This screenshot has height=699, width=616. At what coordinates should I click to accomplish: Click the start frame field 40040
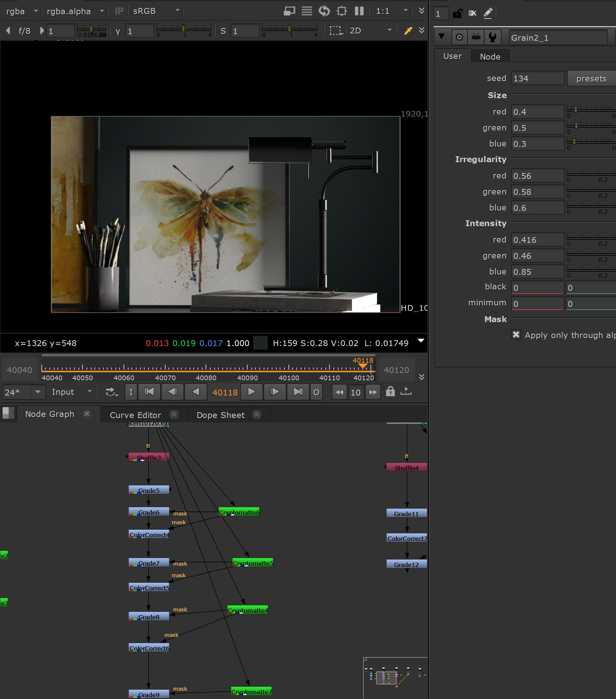click(x=20, y=370)
